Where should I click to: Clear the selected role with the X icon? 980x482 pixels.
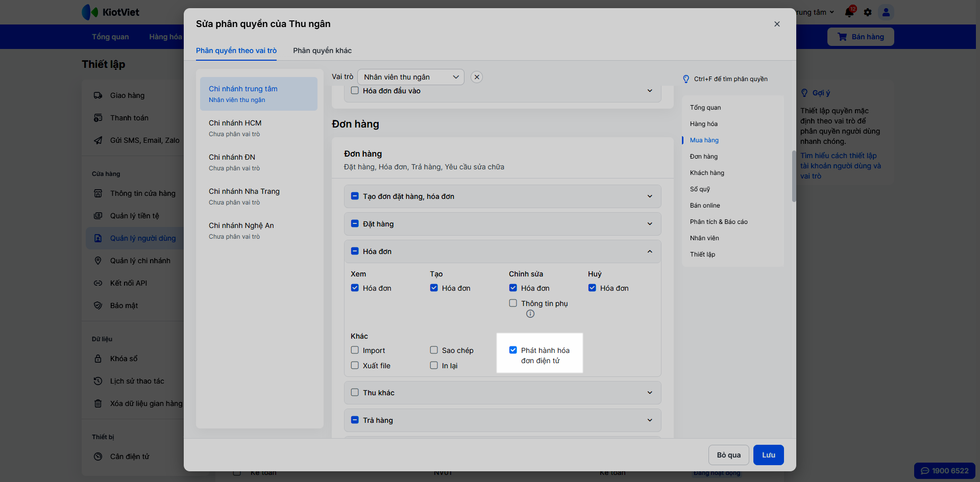(x=477, y=77)
